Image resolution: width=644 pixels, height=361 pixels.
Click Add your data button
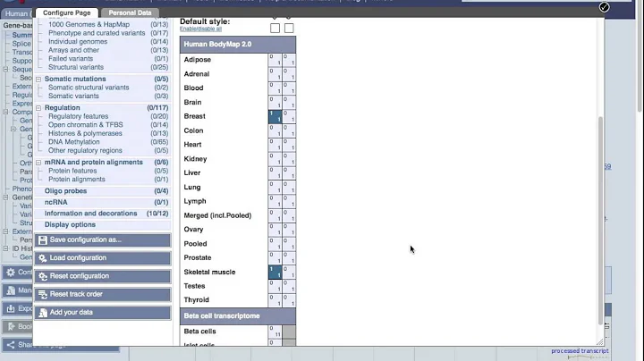[103, 313]
